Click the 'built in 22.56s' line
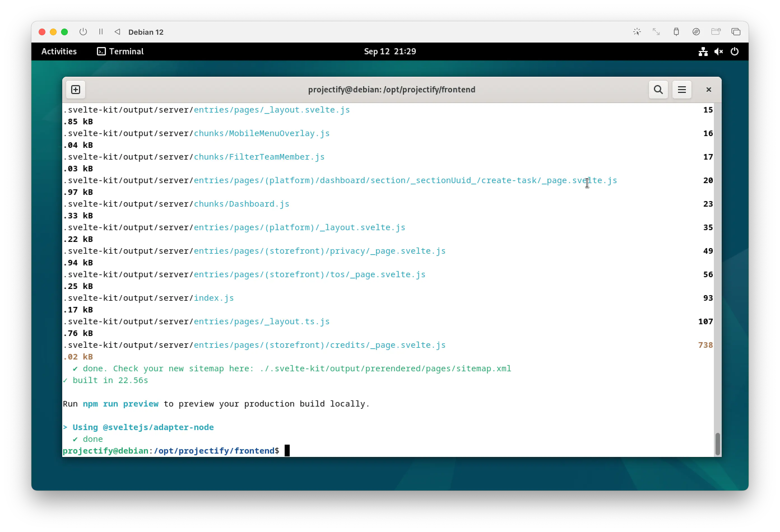 point(105,380)
